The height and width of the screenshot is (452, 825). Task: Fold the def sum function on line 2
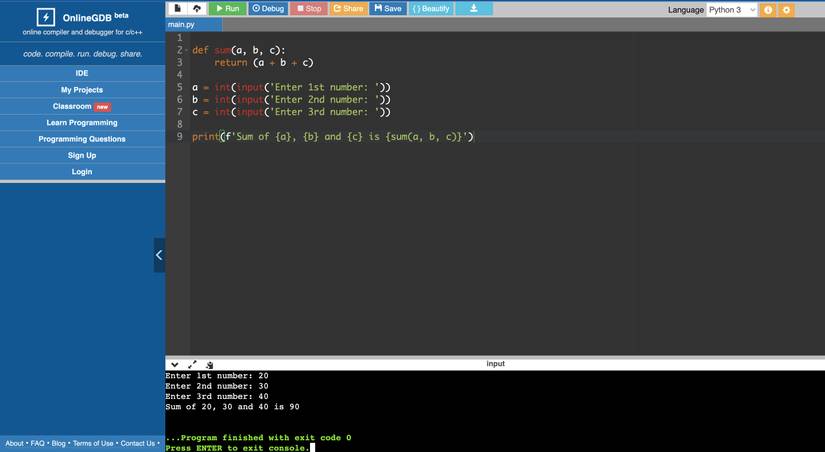(187, 50)
